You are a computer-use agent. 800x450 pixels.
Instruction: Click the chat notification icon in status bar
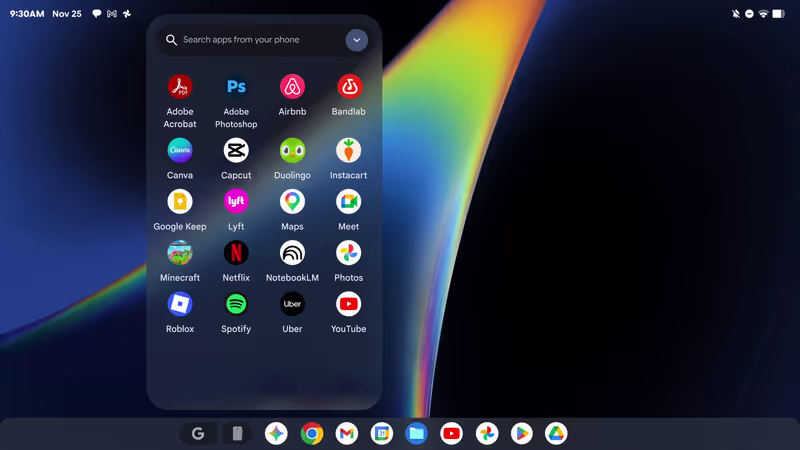(x=96, y=14)
